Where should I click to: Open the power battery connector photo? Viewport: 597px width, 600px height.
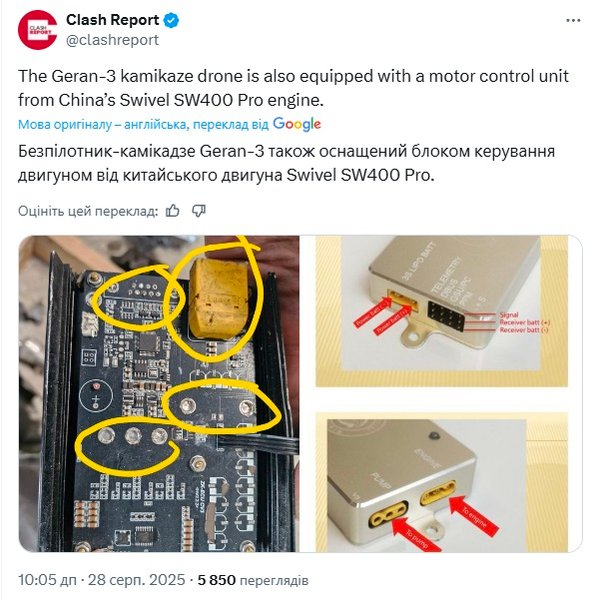[442, 311]
